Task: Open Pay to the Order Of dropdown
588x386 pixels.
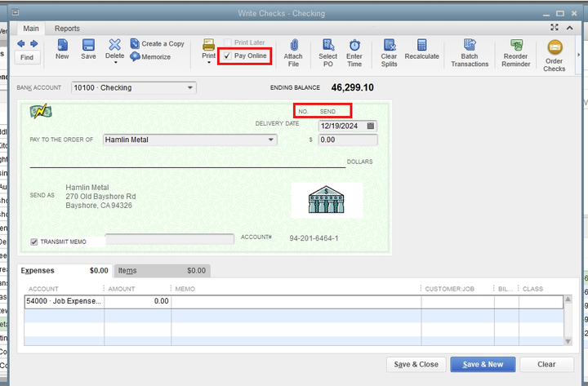Action: 271,140
